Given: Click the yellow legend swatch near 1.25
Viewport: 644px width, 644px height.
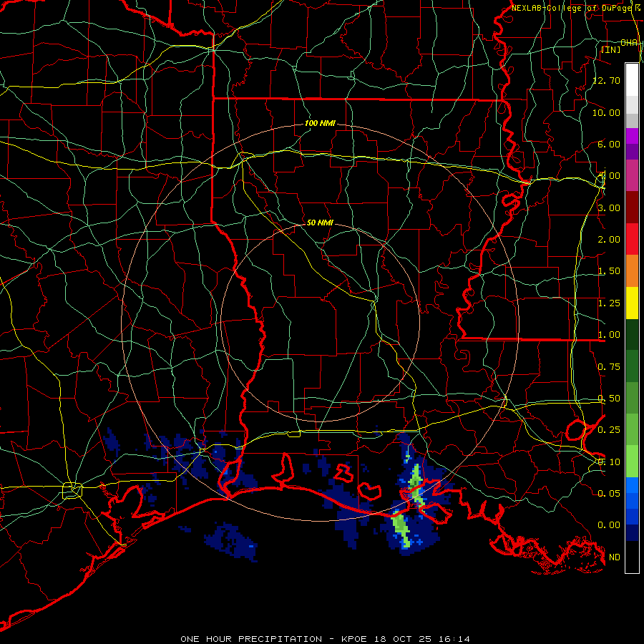Looking at the screenshot, I should (x=632, y=303).
